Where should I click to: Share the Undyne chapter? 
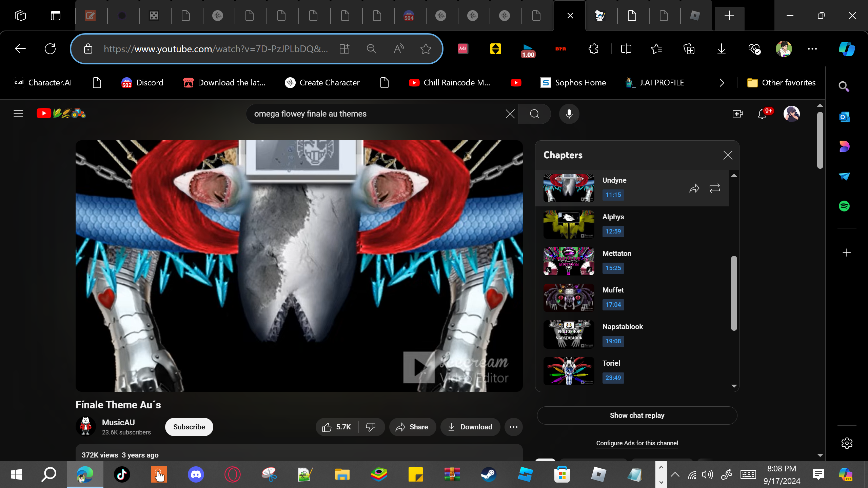coord(694,188)
